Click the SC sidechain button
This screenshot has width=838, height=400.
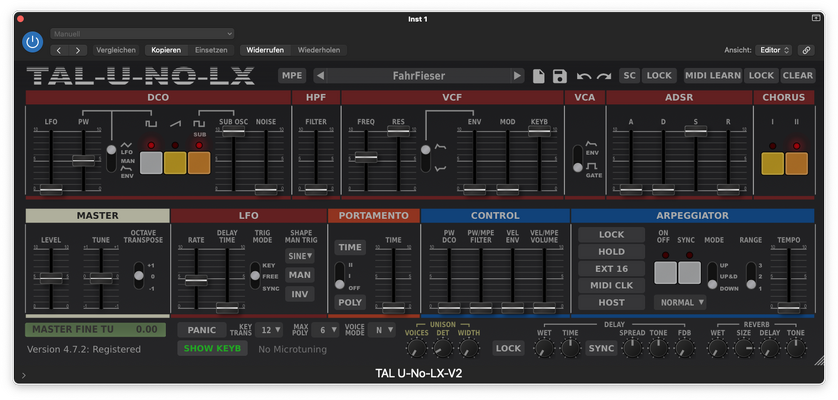pos(630,75)
